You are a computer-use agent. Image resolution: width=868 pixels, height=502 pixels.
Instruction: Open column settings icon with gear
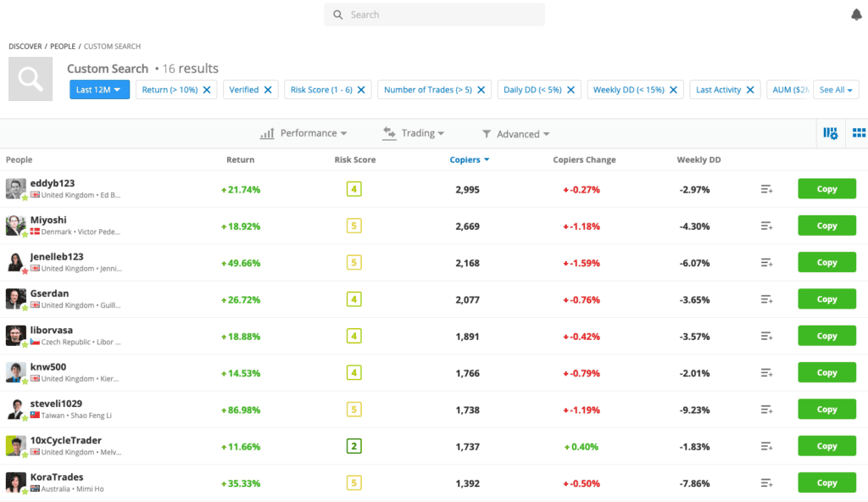point(831,133)
